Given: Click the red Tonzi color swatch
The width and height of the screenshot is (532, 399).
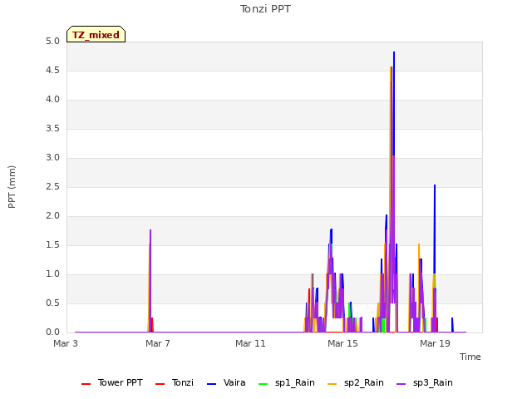Looking at the screenshot, I should coord(160,384).
